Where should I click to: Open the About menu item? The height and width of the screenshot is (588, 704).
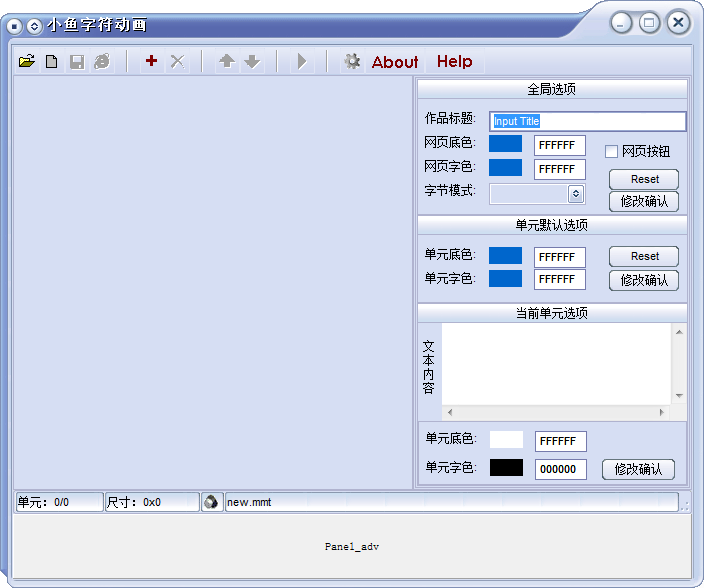pyautogui.click(x=395, y=62)
